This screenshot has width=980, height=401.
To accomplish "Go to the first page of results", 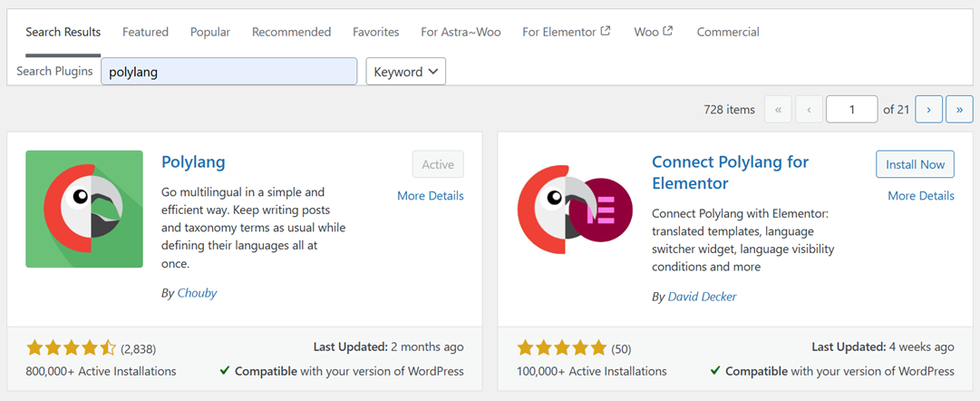I will pos(778,110).
